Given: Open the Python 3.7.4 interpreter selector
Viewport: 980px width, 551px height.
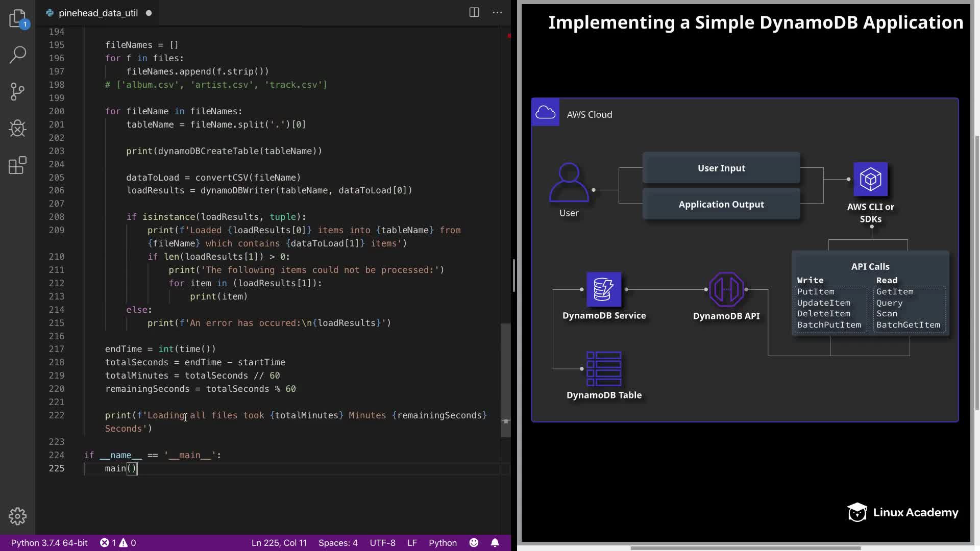Looking at the screenshot, I should tap(50, 543).
